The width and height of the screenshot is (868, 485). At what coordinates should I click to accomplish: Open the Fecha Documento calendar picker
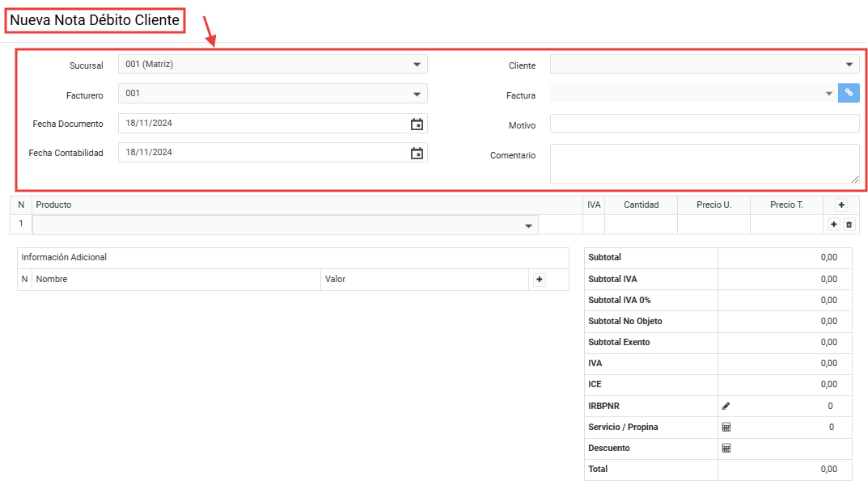click(417, 124)
